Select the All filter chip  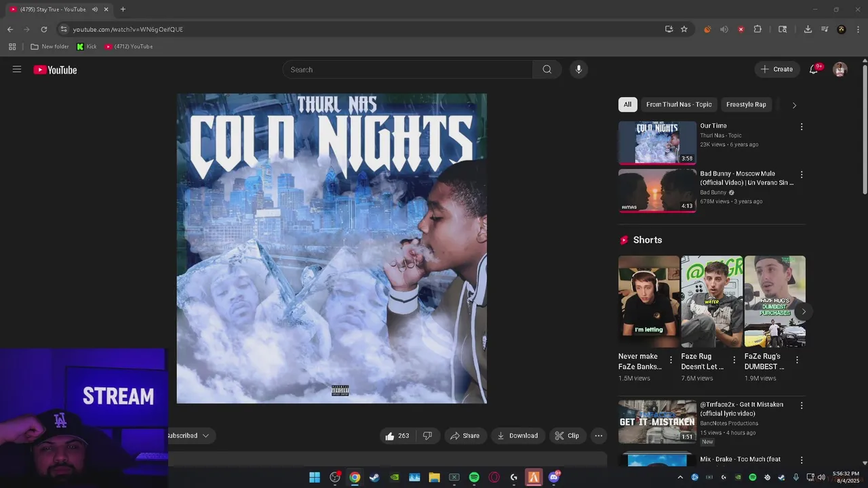tap(627, 104)
